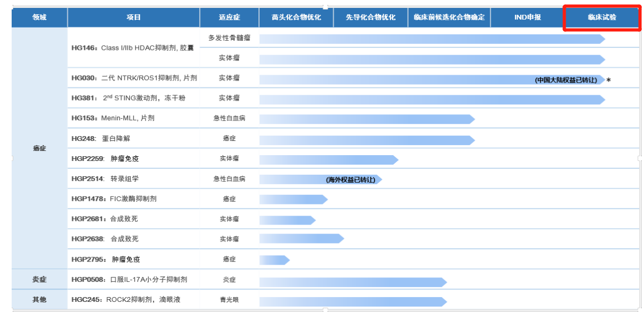Click the HGP1478 progress bar

293,200
